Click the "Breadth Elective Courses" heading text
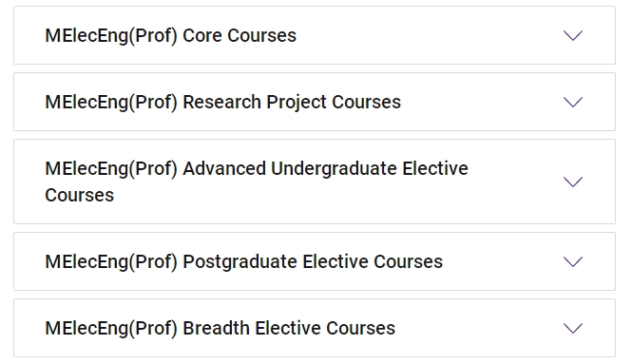Screen dimensions: 632x364 (289, 329)
